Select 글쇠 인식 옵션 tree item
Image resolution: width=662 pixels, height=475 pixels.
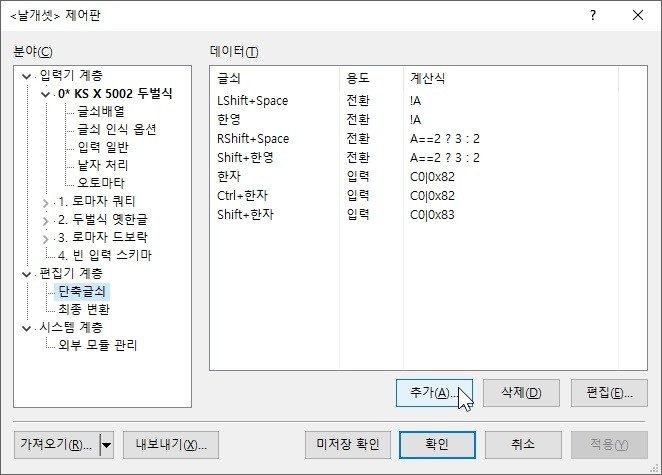pyautogui.click(x=117, y=129)
